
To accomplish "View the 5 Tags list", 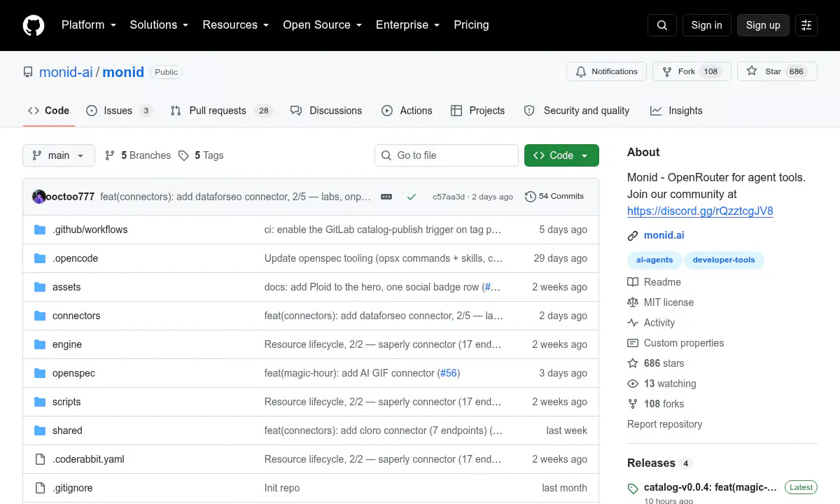I will point(201,155).
